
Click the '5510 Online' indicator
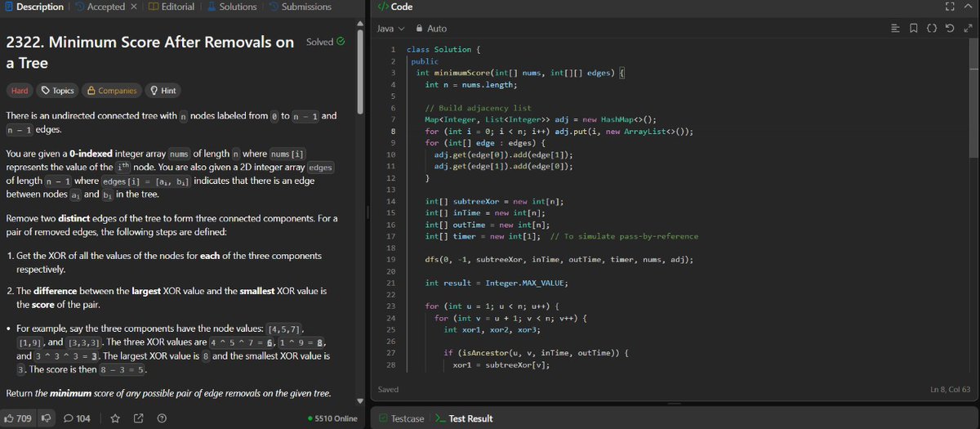[333, 418]
